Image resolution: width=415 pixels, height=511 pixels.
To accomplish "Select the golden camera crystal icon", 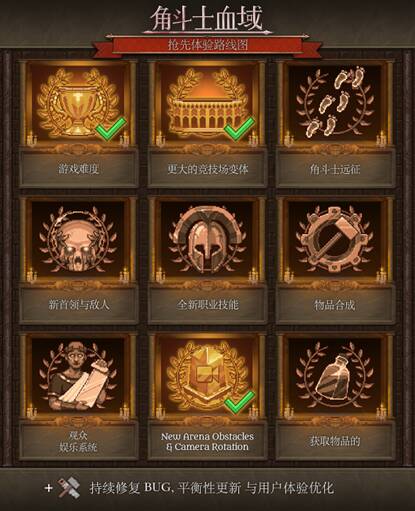I will click(207, 376).
